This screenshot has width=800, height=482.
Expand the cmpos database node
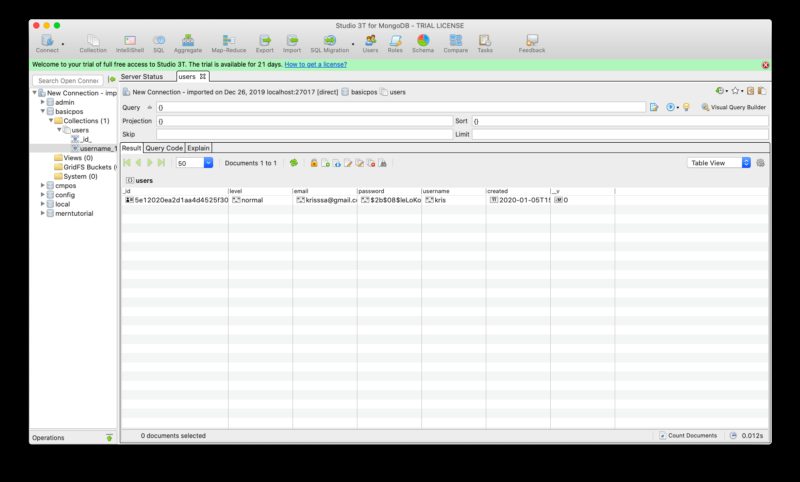tap(43, 185)
